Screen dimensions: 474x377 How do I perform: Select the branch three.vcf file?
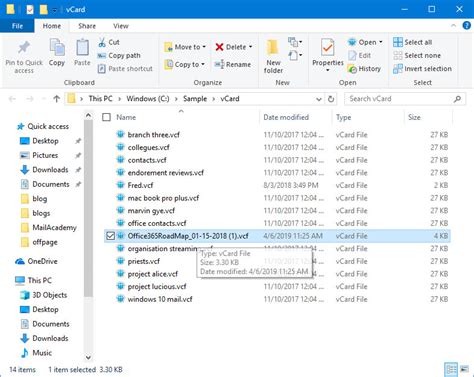pyautogui.click(x=277, y=135)
